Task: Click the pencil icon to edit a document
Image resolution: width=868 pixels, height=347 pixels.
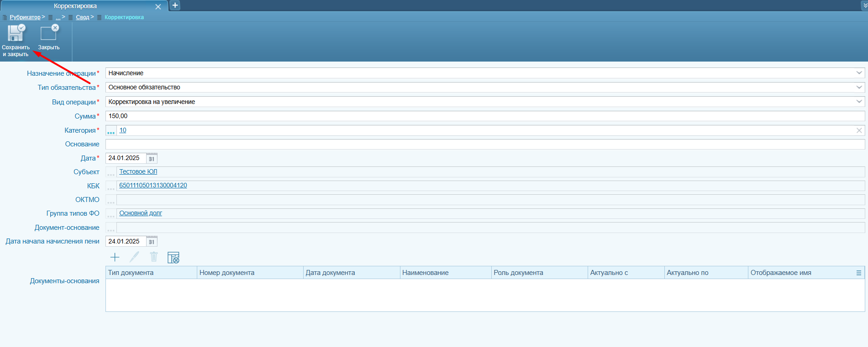Action: (134, 257)
